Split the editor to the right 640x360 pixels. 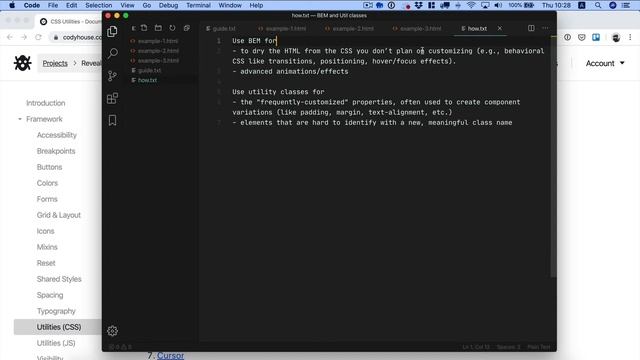tap(531, 28)
